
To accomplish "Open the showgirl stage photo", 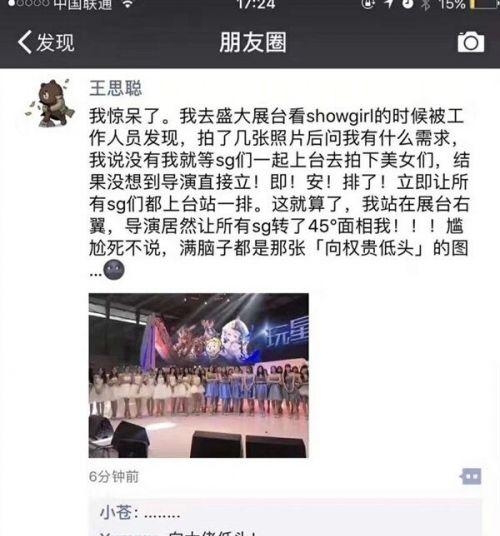I will pos(199,375).
